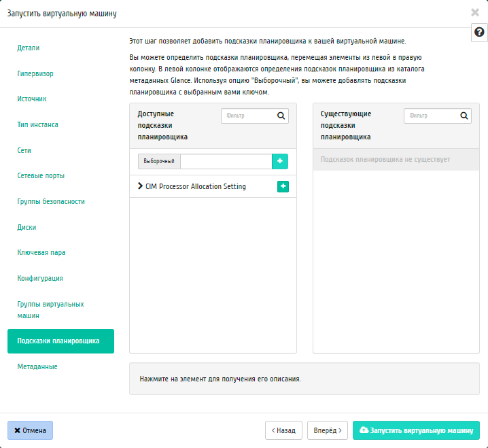The image size is (488, 448).
Task: Open the Гипервизор step
Action: [x=35, y=74]
